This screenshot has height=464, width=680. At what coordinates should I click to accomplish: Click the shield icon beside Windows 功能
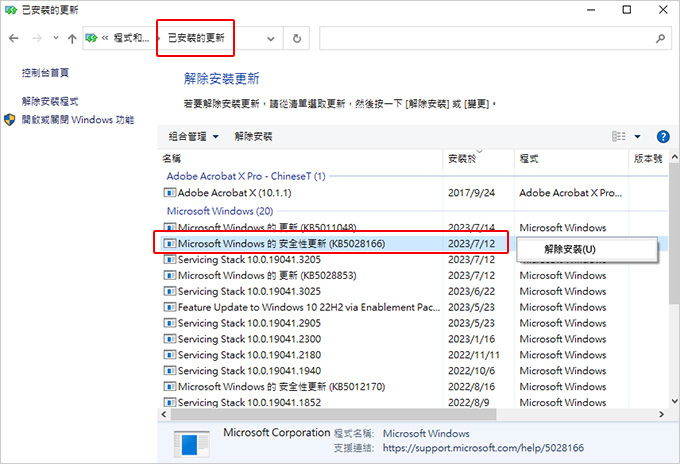click(x=10, y=120)
